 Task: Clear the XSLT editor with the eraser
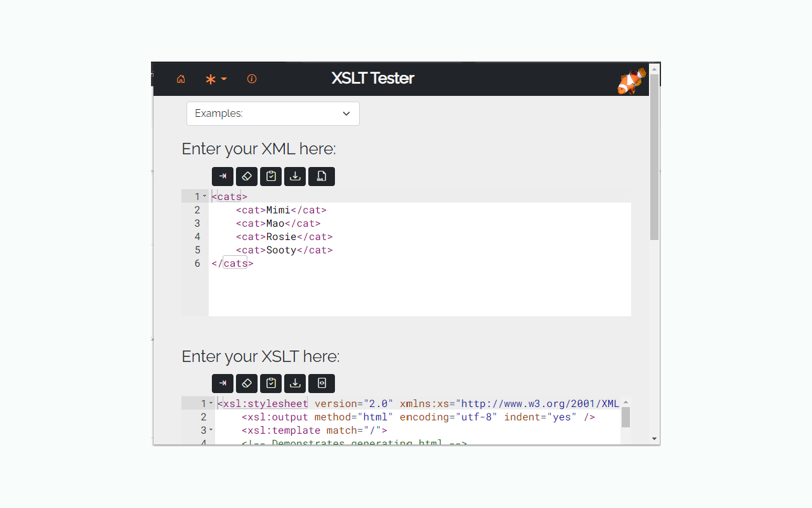point(247,383)
